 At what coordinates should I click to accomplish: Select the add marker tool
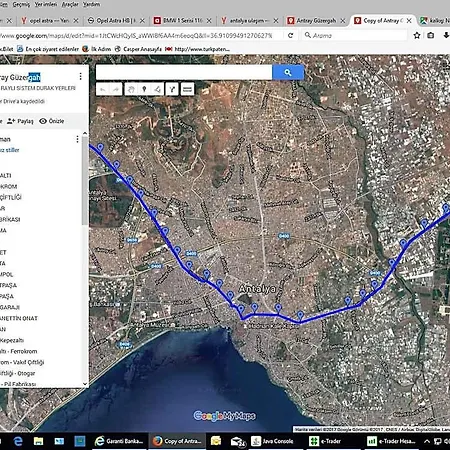pyautogui.click(x=144, y=89)
